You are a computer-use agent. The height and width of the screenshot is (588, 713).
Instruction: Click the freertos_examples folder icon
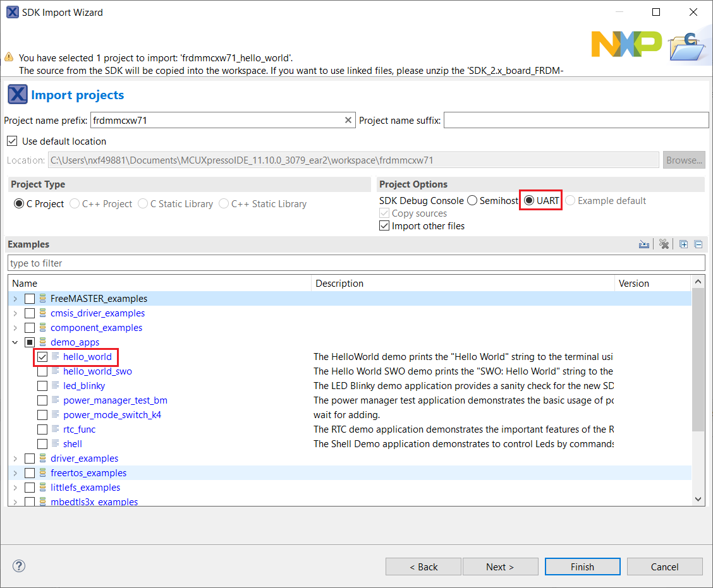click(43, 473)
